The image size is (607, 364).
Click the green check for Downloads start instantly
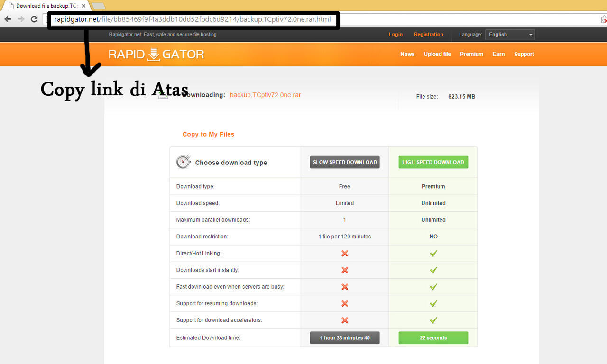433,270
